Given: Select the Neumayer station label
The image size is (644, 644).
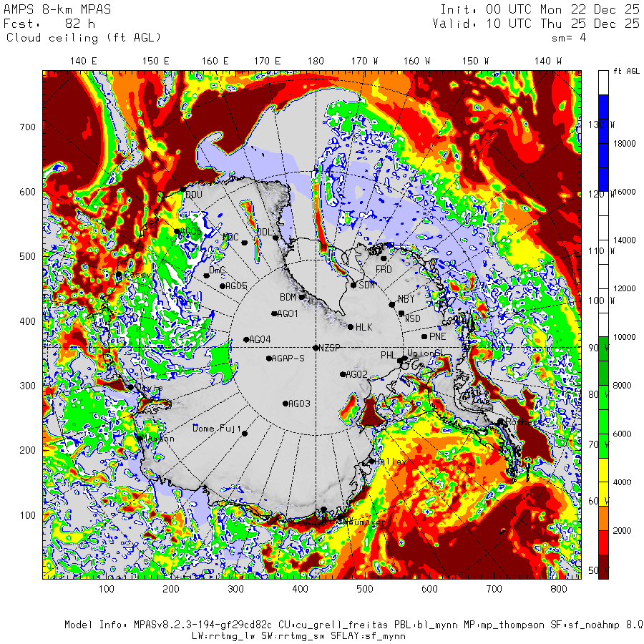Looking at the screenshot, I should click(366, 523).
